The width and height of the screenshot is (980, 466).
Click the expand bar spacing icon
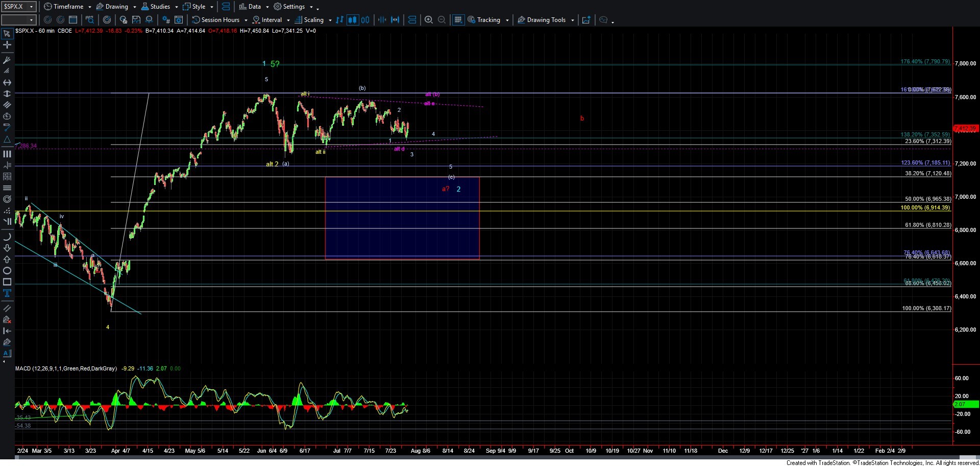(x=395, y=20)
